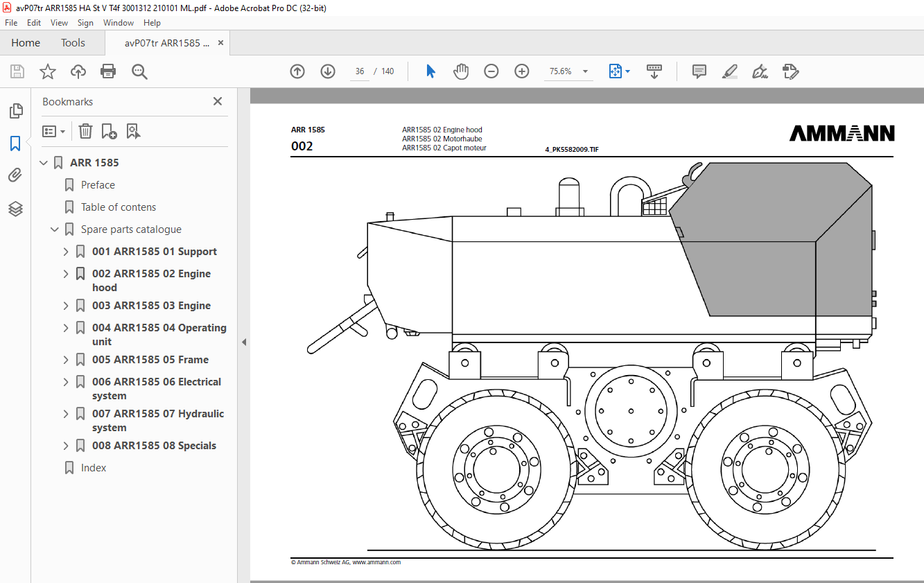Screen dimensions: 924x583
Task: Open zoom level dropdown at 75.6%
Action: pyautogui.click(x=585, y=71)
